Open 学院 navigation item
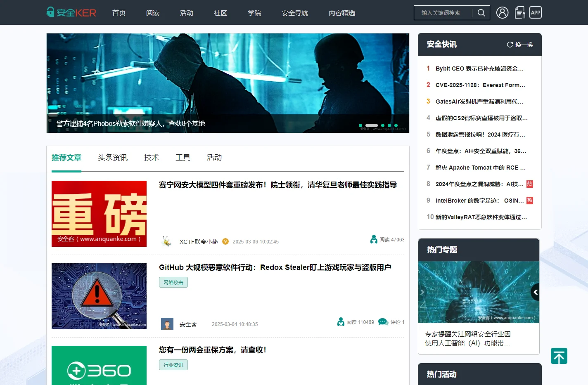 [x=254, y=13]
